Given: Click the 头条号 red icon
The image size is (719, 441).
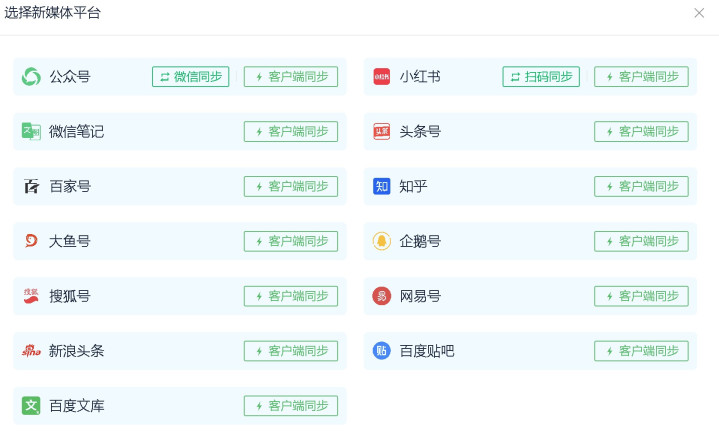Looking at the screenshot, I should click(382, 132).
